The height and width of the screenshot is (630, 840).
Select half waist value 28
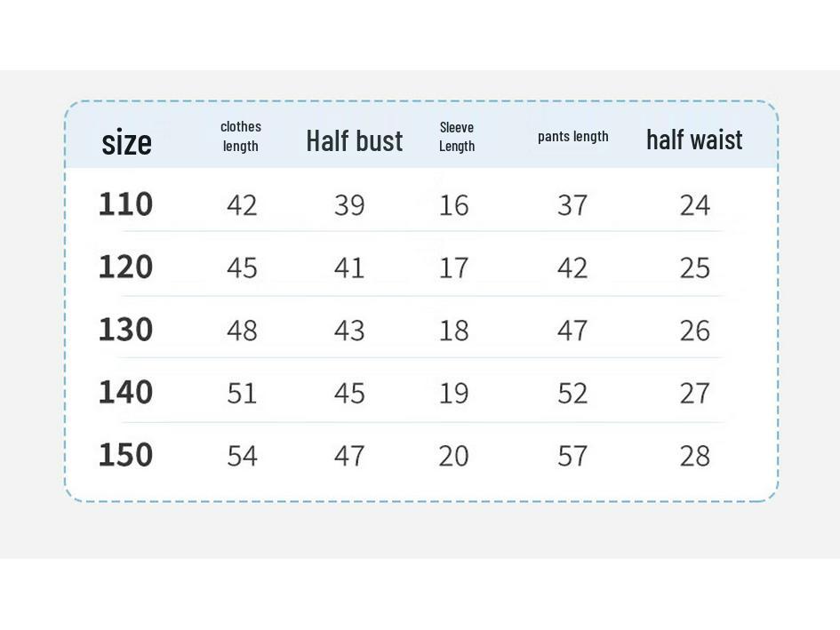click(x=695, y=456)
